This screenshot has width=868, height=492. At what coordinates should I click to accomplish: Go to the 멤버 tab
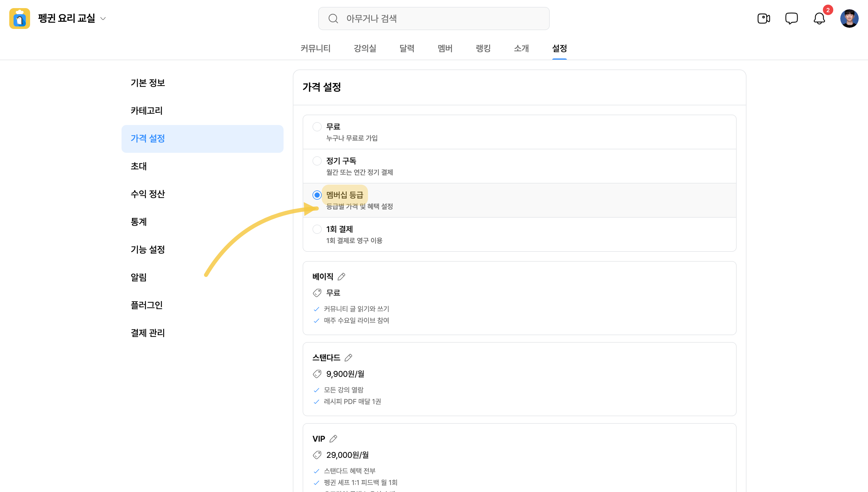[445, 48]
